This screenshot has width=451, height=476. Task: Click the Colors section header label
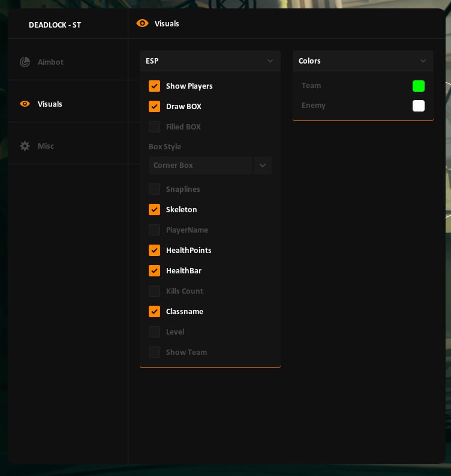coord(309,61)
